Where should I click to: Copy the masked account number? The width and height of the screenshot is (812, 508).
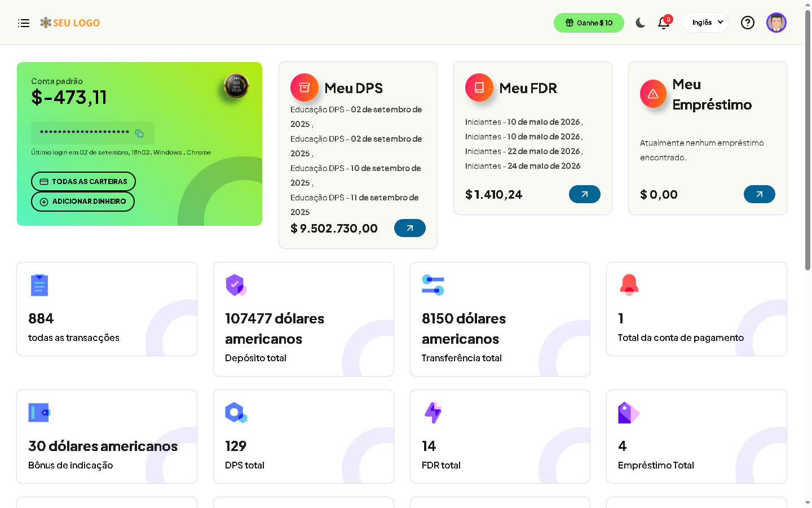pos(139,133)
